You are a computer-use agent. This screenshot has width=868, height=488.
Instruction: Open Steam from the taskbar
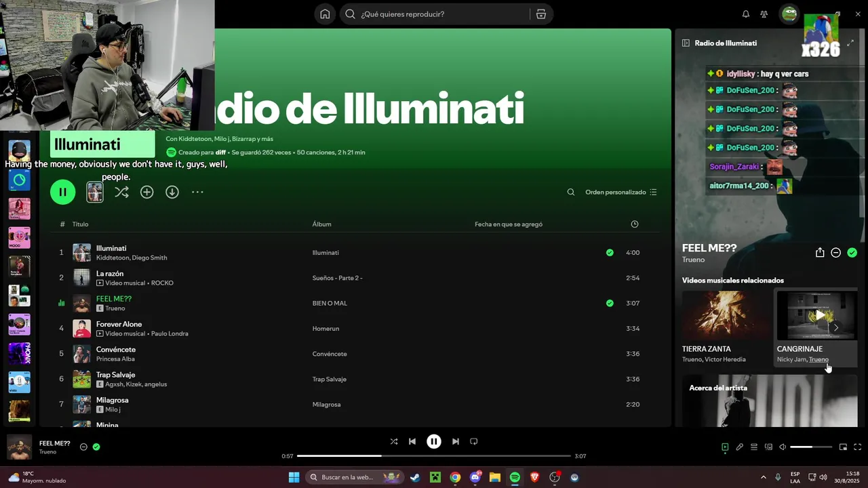pos(415,478)
